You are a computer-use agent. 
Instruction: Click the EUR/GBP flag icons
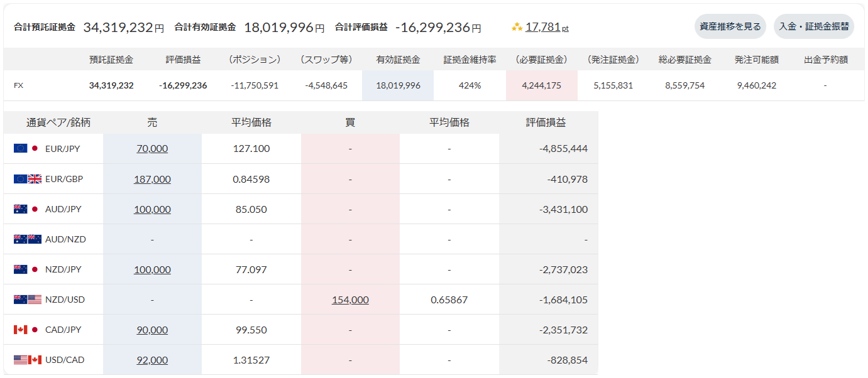(x=28, y=179)
